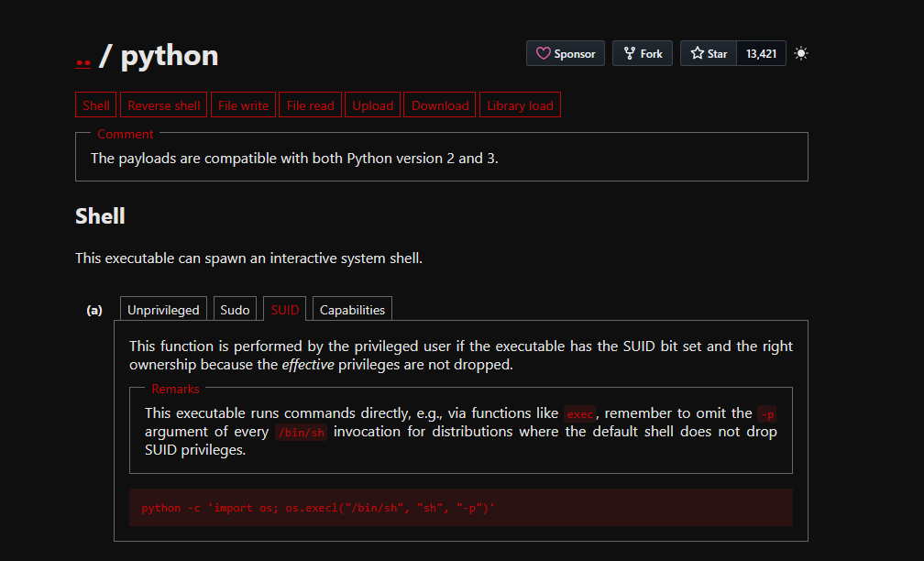This screenshot has width=924, height=561.
Task: Toggle light theme with the sun icon
Action: [x=801, y=53]
